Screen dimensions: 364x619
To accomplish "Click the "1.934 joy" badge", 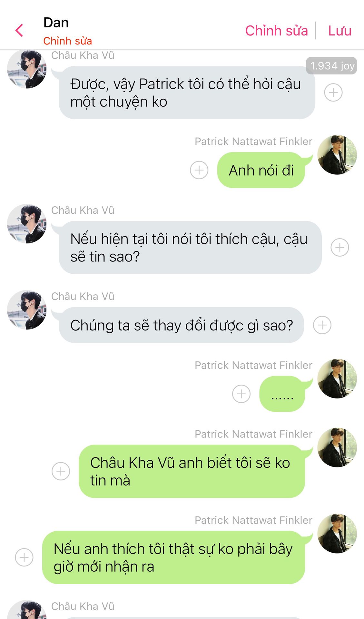I will pyautogui.click(x=331, y=66).
